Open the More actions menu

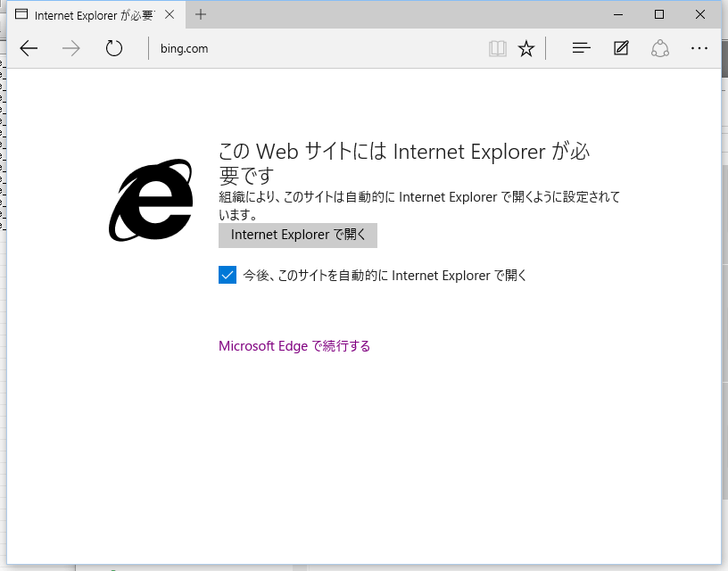click(699, 48)
